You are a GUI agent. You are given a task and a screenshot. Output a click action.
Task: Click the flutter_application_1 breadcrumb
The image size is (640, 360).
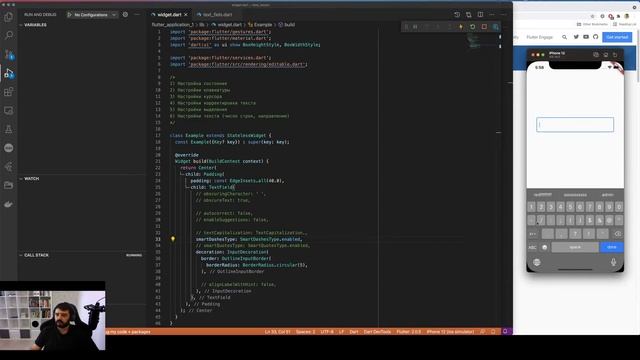pos(173,25)
